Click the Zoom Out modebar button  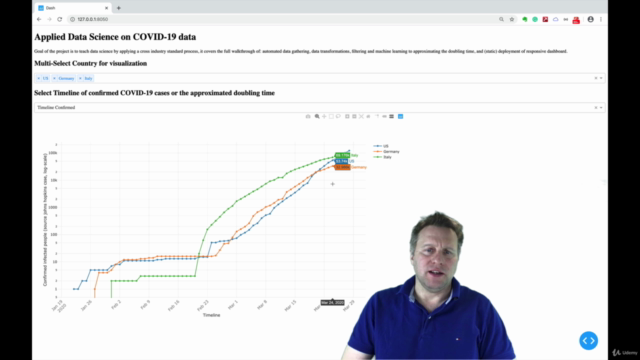pos(354,116)
